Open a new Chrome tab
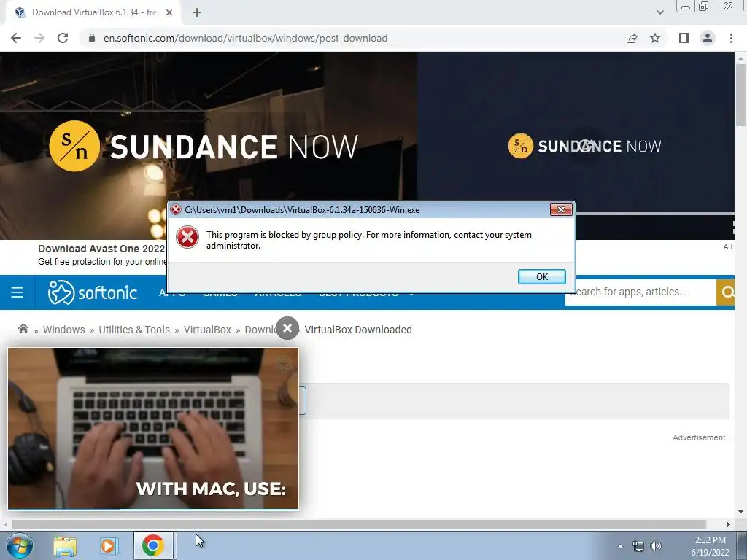Image resolution: width=747 pixels, height=560 pixels. [x=197, y=13]
